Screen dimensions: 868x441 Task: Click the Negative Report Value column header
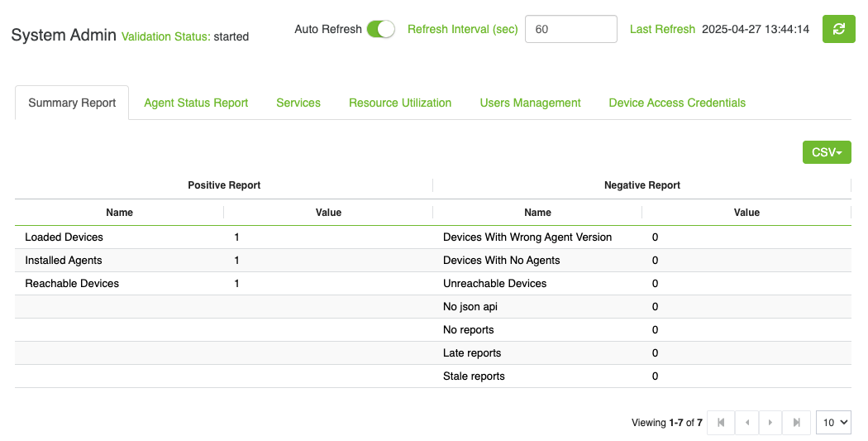(x=746, y=213)
